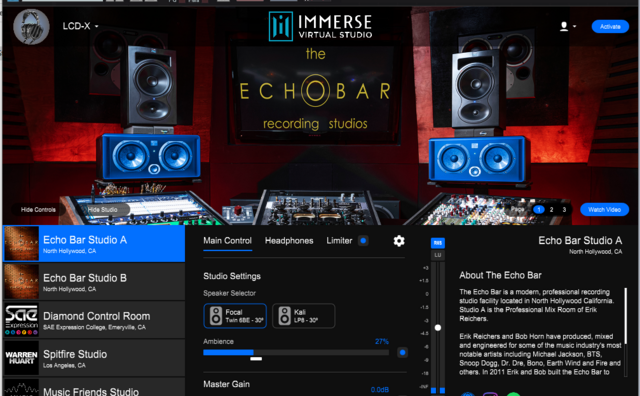Expand the LCD-X headphone dropdown
Screen dimensions: 640x396
[x=80, y=27]
